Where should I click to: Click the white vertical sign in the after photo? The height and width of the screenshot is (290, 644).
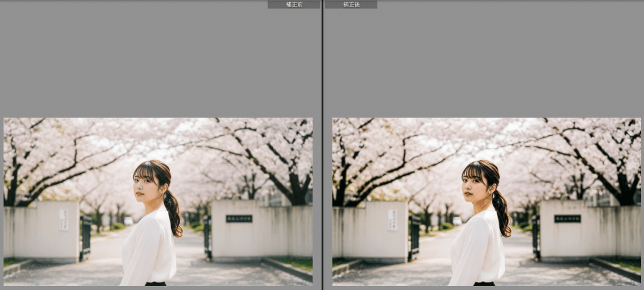[392, 220]
